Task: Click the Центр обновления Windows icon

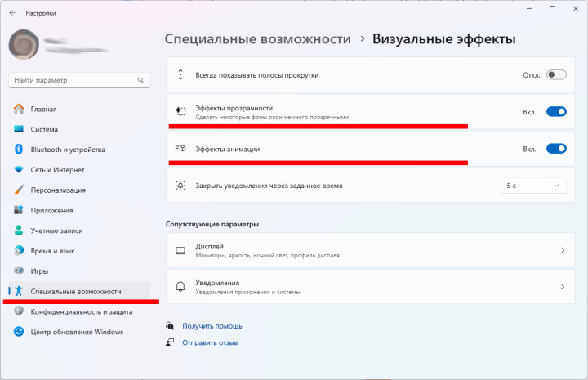Action: pos(19,332)
